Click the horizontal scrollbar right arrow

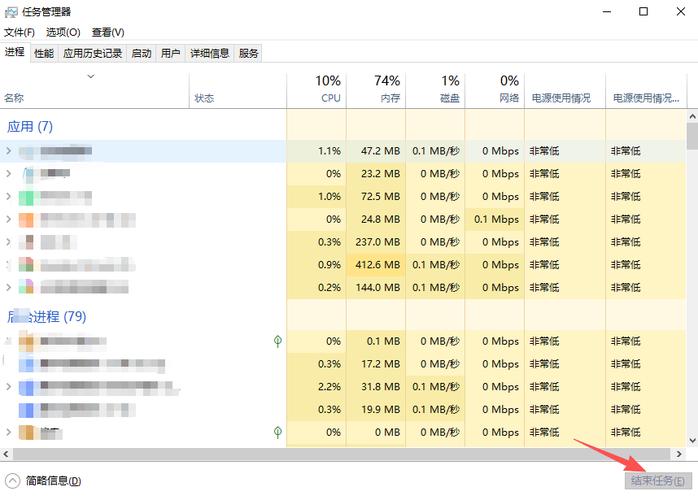click(x=679, y=454)
